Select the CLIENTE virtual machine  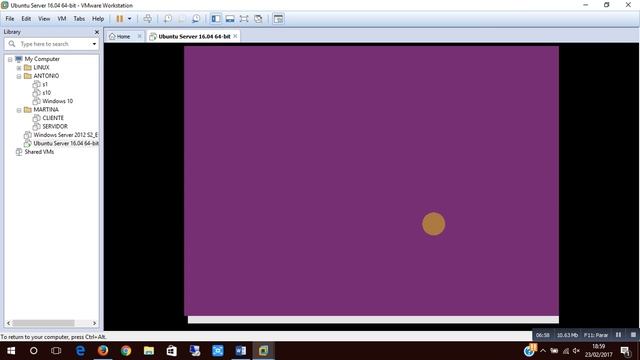click(53, 118)
